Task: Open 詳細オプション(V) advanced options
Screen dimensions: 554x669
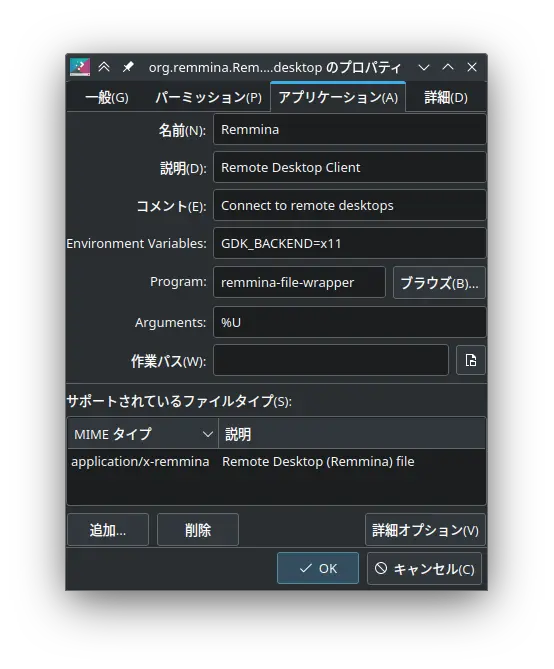Action: click(425, 529)
